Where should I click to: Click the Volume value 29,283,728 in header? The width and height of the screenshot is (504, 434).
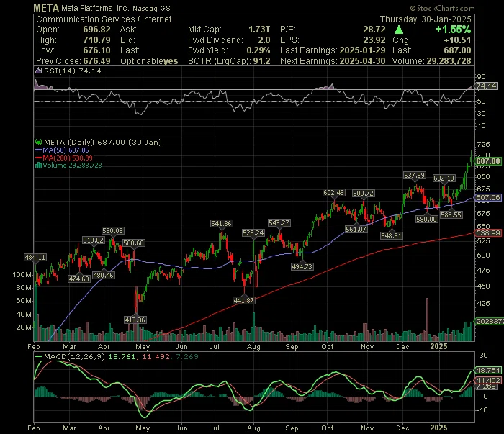pyautogui.click(x=449, y=61)
